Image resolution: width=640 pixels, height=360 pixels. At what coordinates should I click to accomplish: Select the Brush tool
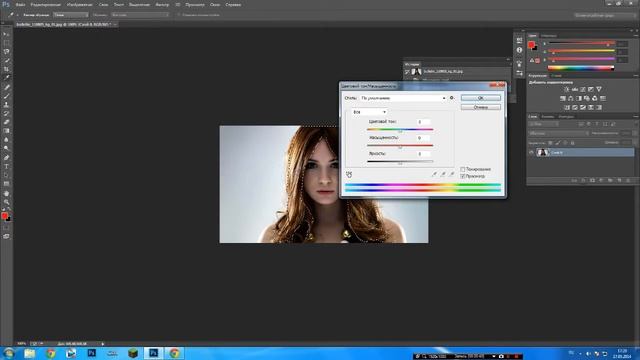click(6, 96)
